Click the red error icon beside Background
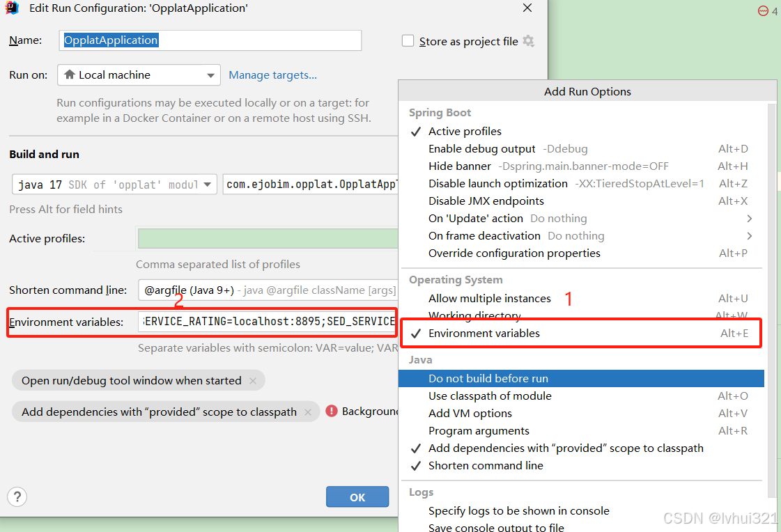Image resolution: width=781 pixels, height=532 pixels. pos(331,411)
